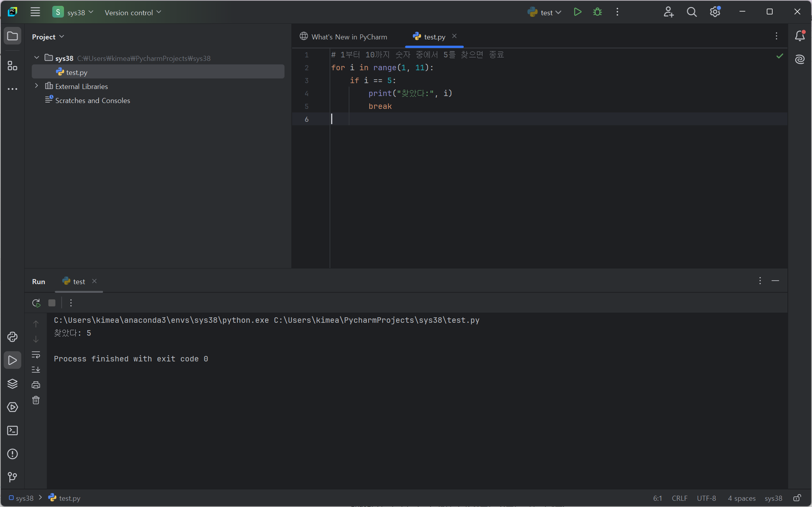Click the Rerun test icon in the Run panel
Viewport: 812px width, 507px height.
point(36,303)
